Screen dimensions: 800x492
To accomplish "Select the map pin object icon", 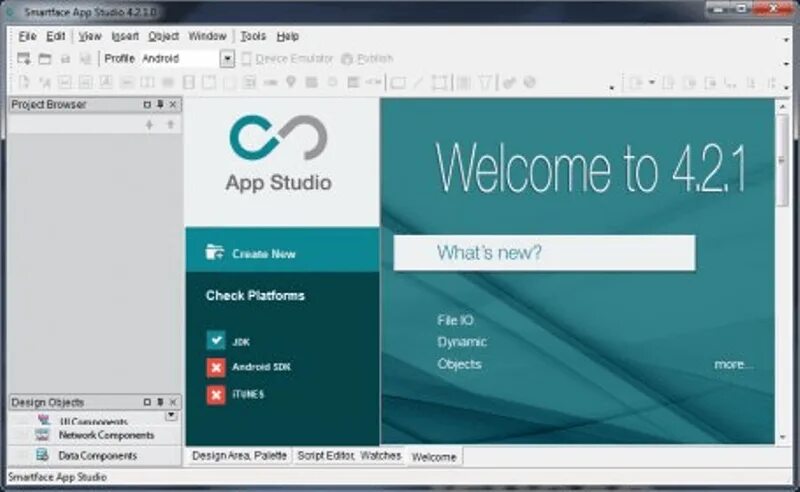I will point(291,82).
